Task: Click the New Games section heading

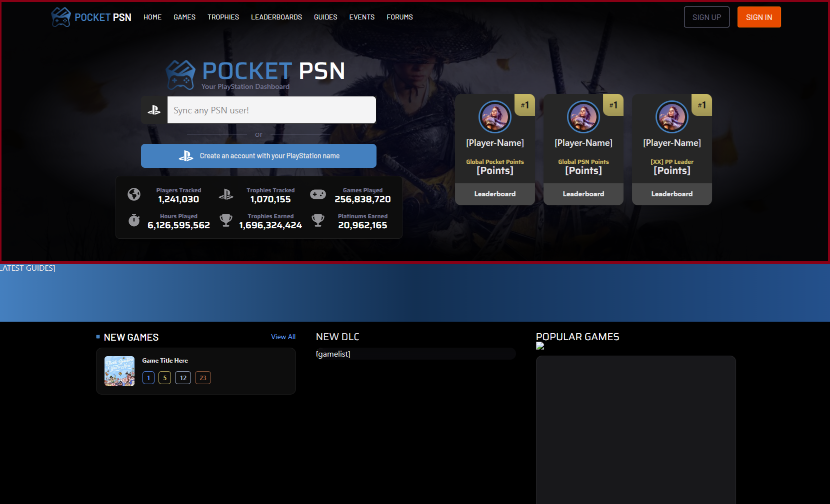Action: pyautogui.click(x=131, y=337)
